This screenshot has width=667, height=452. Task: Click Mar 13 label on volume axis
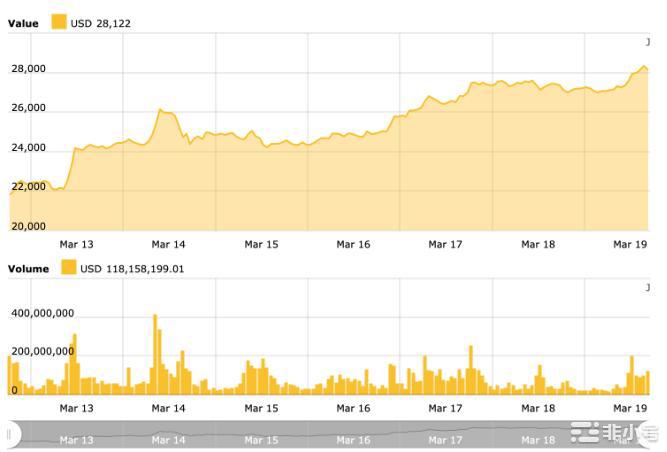[x=76, y=408]
